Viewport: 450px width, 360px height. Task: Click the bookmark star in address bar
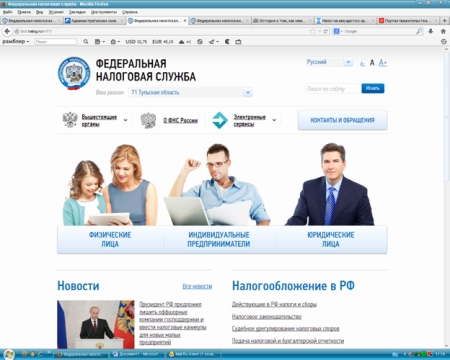pyautogui.click(x=312, y=31)
